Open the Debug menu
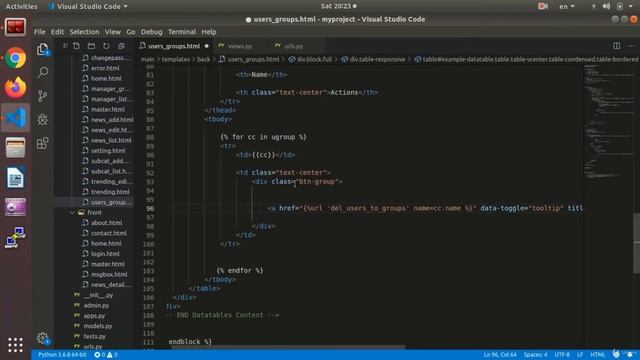This screenshot has width=640, height=360. (x=151, y=32)
